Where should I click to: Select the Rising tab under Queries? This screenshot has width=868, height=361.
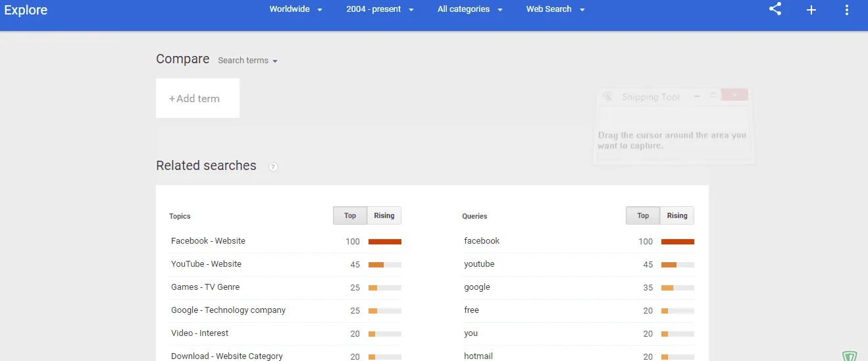[677, 215]
